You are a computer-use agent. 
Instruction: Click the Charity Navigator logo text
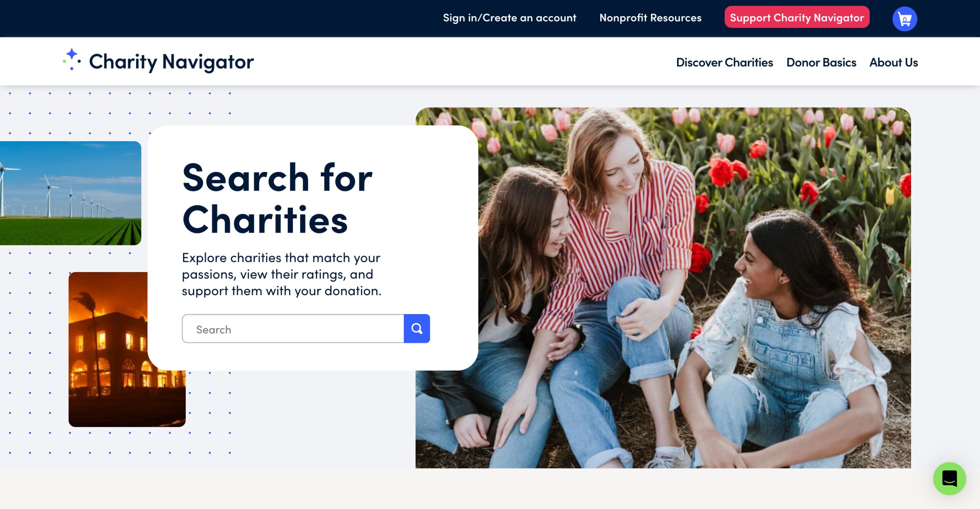(171, 62)
